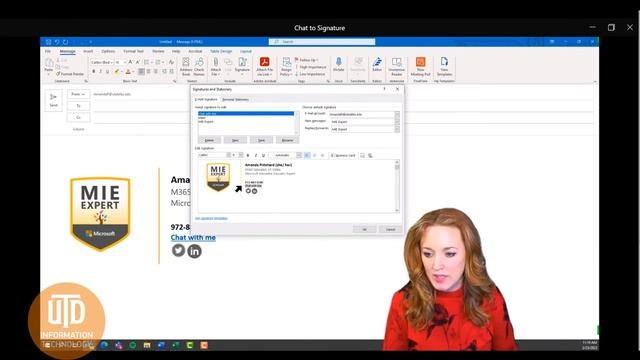Click ribbon text highlight color button
The height and width of the screenshot is (360, 640).
tap(117, 71)
